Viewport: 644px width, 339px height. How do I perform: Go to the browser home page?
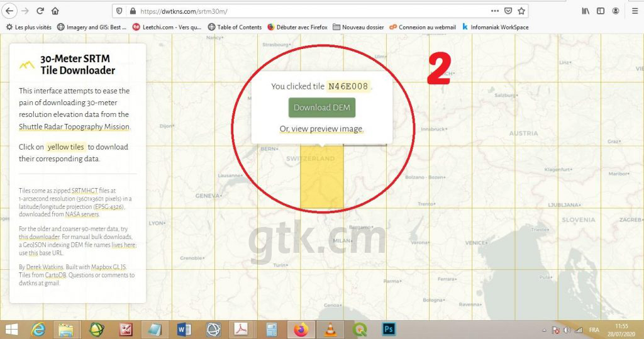tap(55, 11)
